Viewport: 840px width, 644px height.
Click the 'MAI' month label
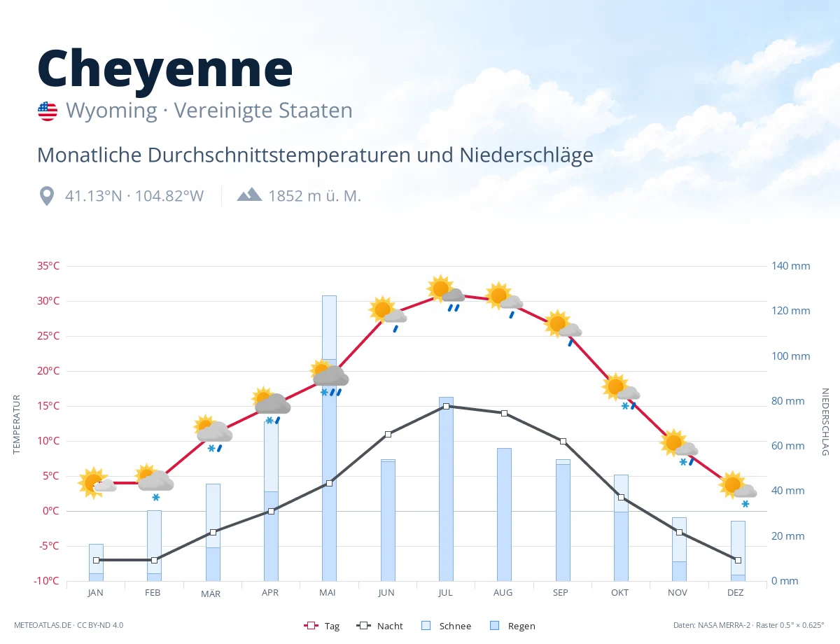pos(328,592)
